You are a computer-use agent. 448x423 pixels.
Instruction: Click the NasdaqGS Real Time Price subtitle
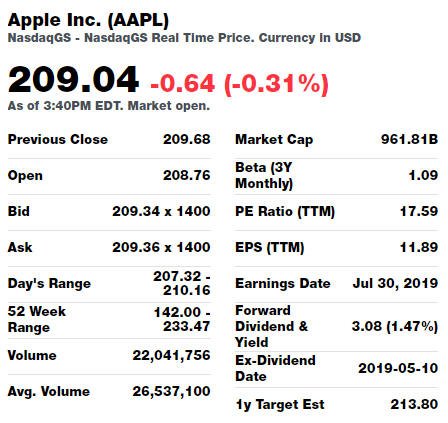pyautogui.click(x=184, y=38)
